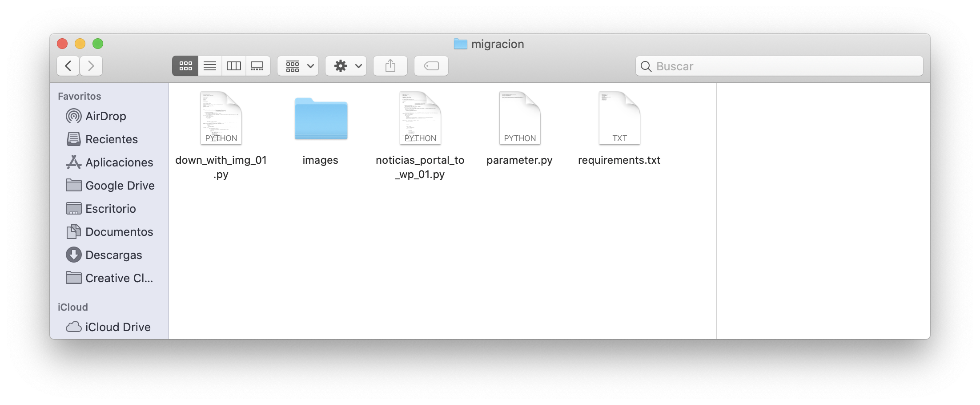Open the Share toolbar button
Screen dimensions: 980x405
390,66
